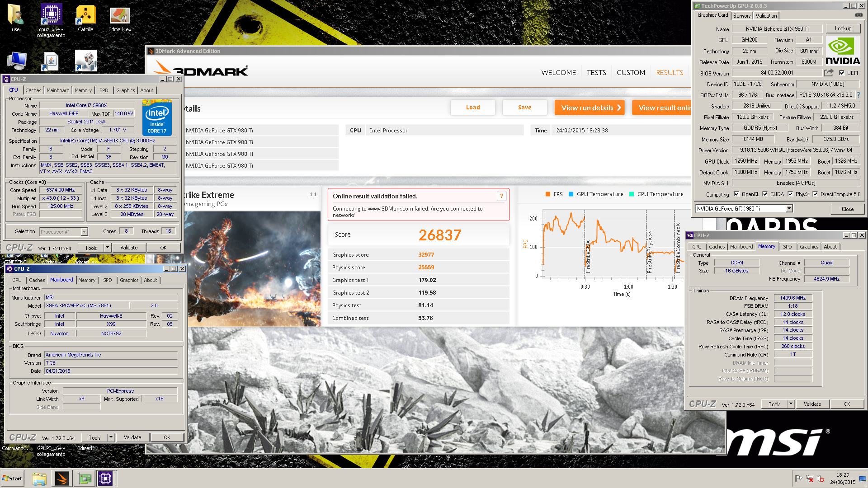
Task: Click the blue GPU Temperature legend swatch
Action: pos(571,194)
